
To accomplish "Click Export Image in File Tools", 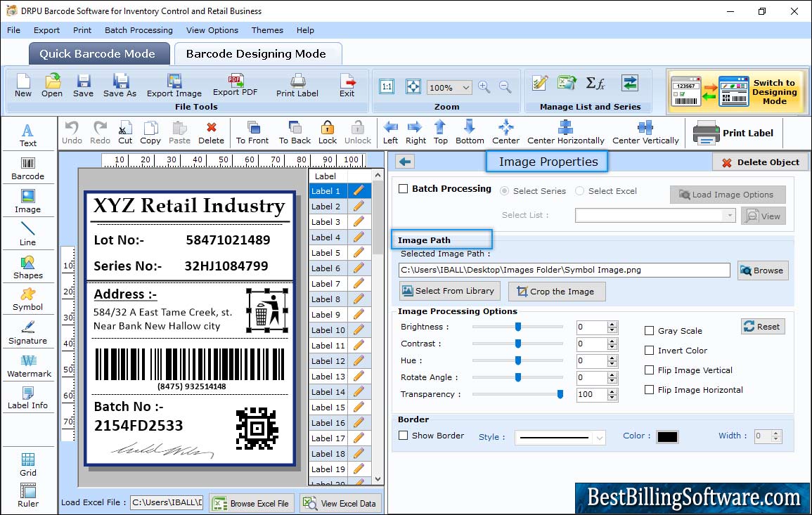I will tap(174, 86).
